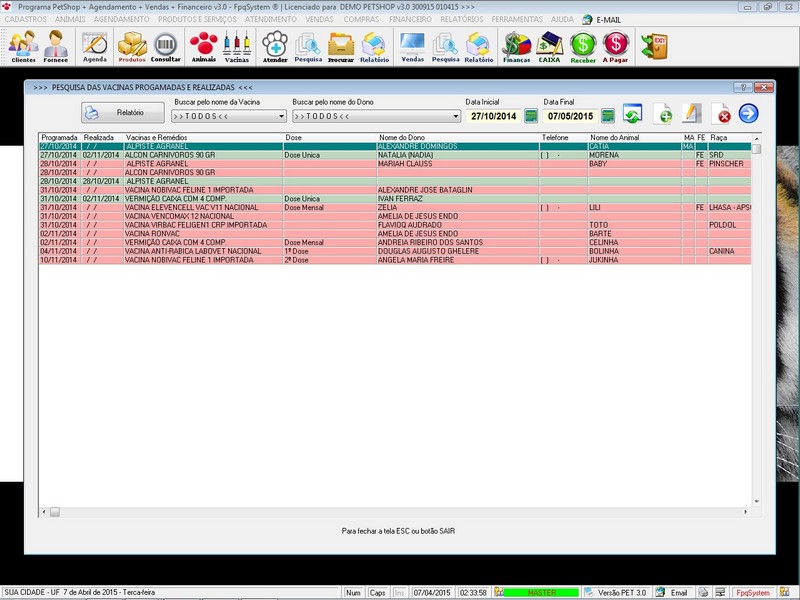
Task: Click the FpqSystem status bar link
Action: pos(753,592)
